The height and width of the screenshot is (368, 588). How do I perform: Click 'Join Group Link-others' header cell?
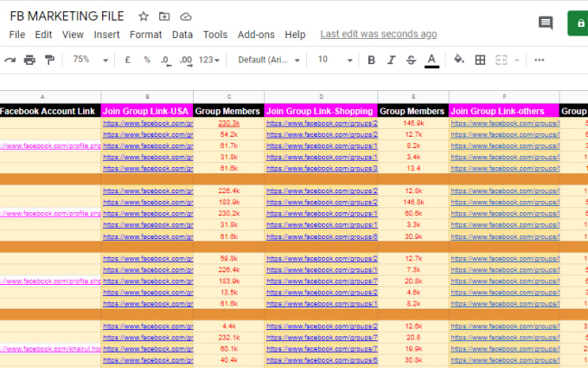504,111
